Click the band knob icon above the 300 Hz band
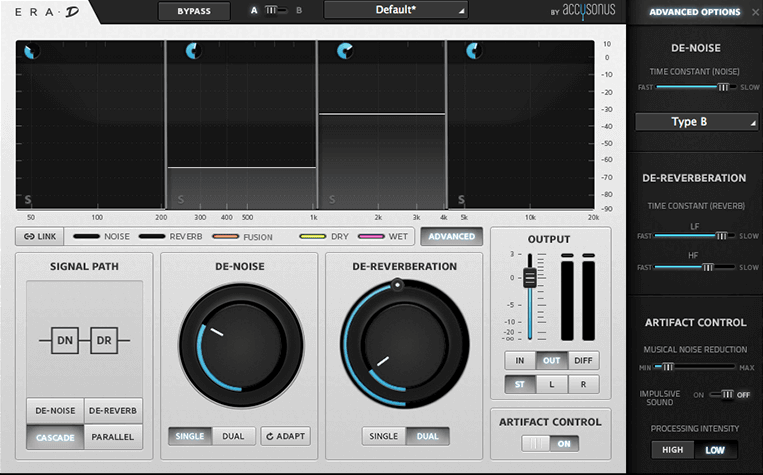 click(x=193, y=51)
